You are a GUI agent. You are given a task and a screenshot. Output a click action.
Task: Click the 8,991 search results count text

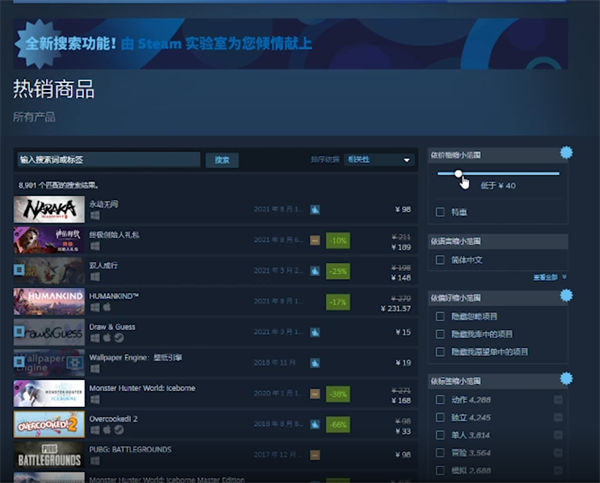coord(59,186)
